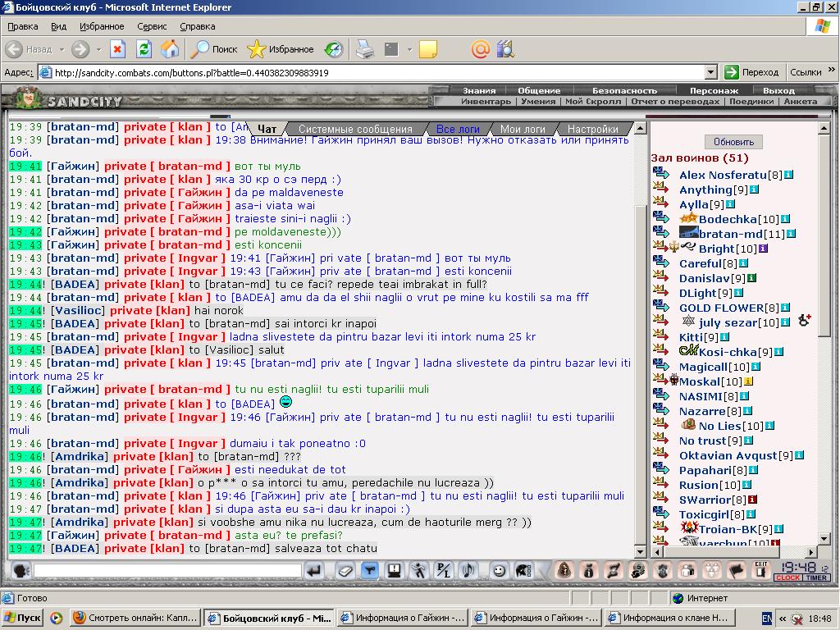Image resolution: width=840 pixels, height=630 pixels.
Task: Click the helmet icon next to smiley
Action: pyautogui.click(x=523, y=571)
